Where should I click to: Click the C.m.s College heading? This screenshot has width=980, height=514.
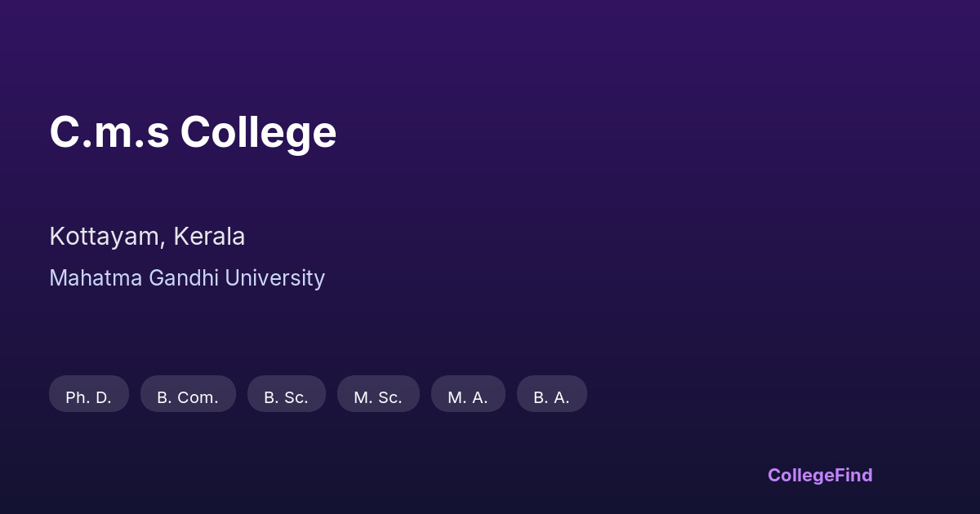click(x=193, y=132)
